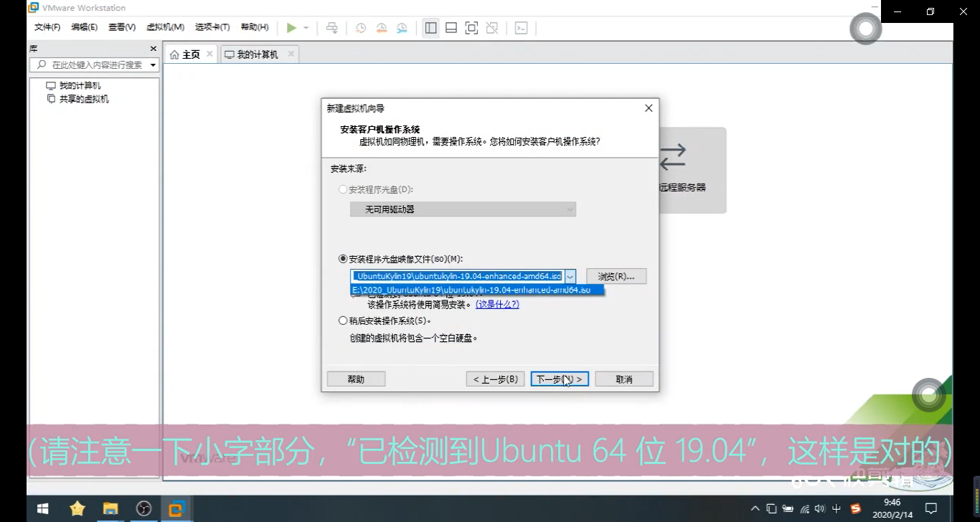Open the 帮助(H) menu

click(x=255, y=27)
